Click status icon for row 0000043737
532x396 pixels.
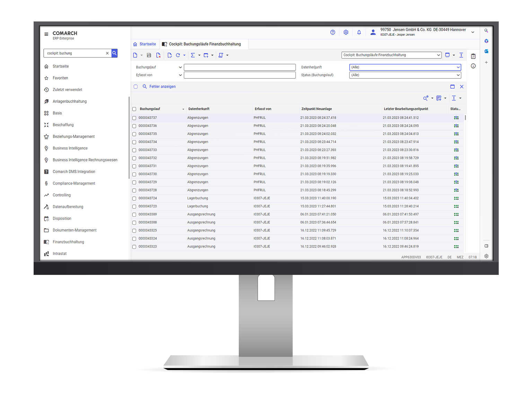pos(456,118)
